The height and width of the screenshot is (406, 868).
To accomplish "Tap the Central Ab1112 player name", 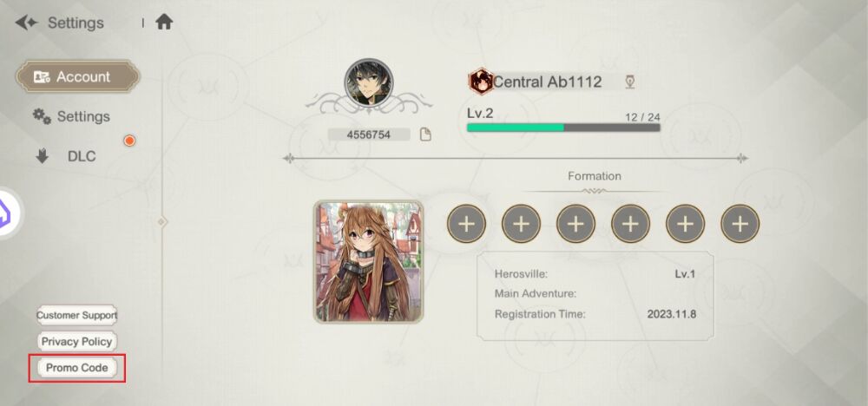I will tap(547, 82).
